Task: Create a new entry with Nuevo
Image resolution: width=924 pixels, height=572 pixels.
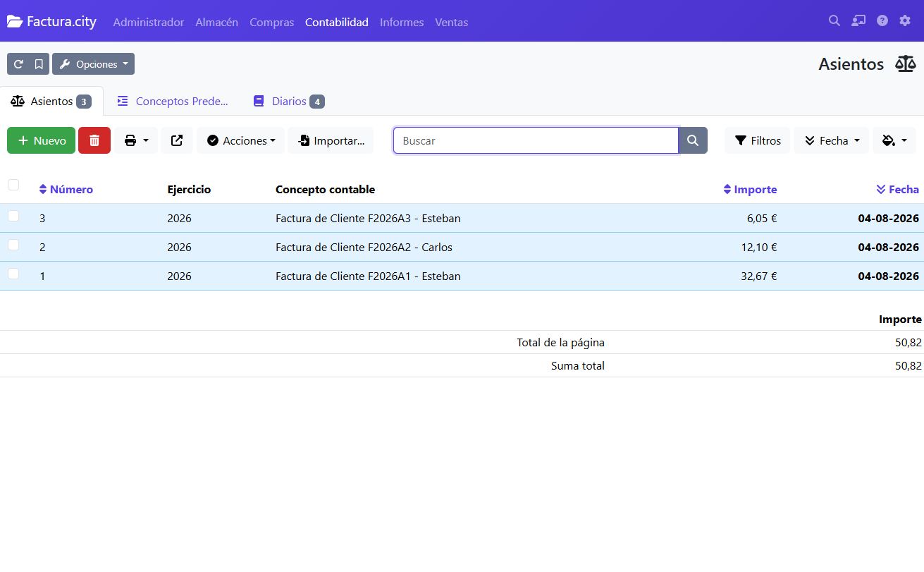Action: (41, 140)
